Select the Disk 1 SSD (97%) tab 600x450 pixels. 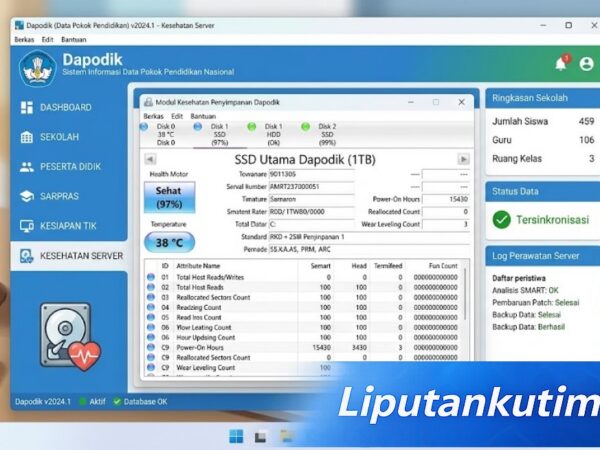click(x=219, y=134)
